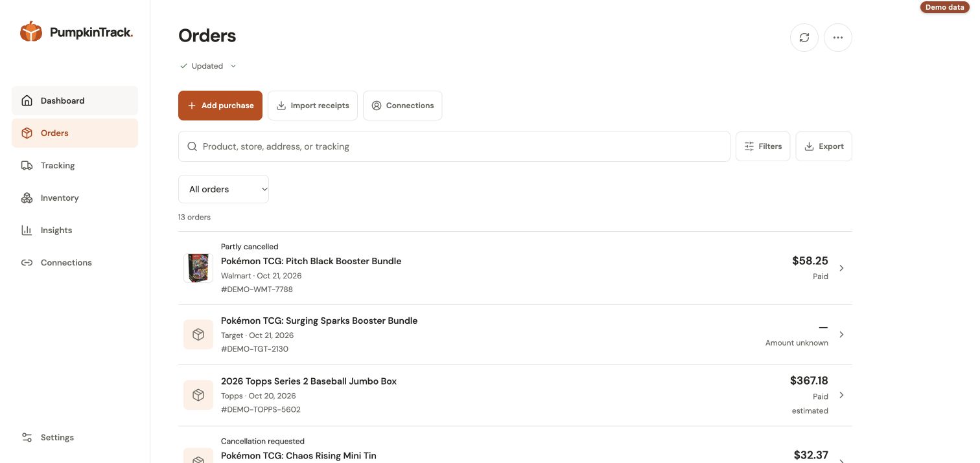Open the three-dot more options menu
This screenshot has height=463, width=980.
(838, 38)
